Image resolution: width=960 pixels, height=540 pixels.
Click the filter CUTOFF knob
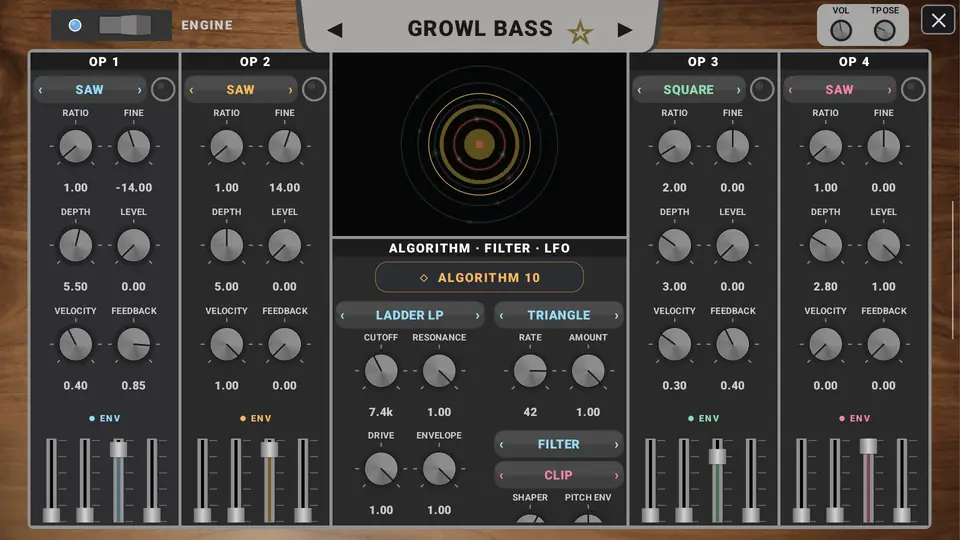coord(381,370)
